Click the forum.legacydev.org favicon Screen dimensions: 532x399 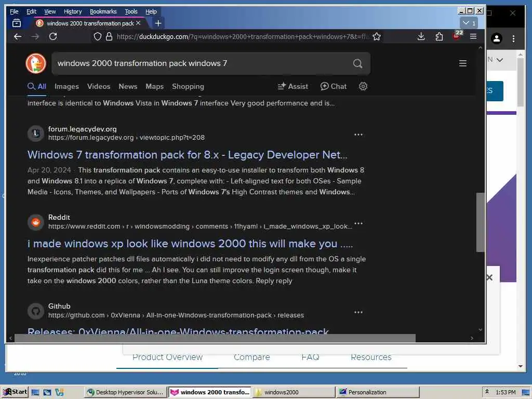36,134
